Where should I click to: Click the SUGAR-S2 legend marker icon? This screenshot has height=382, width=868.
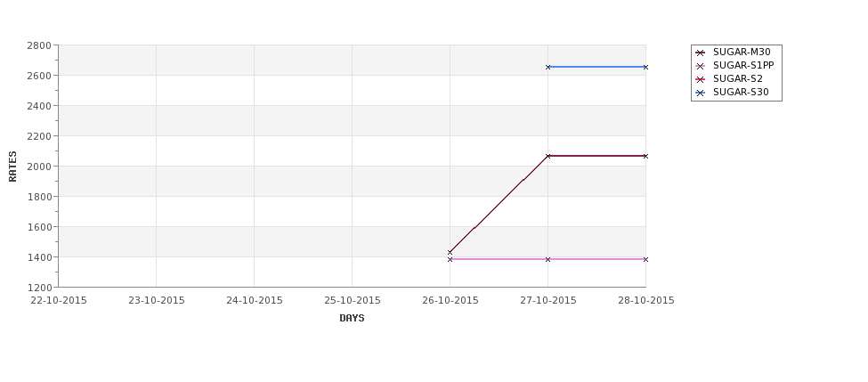(x=701, y=79)
